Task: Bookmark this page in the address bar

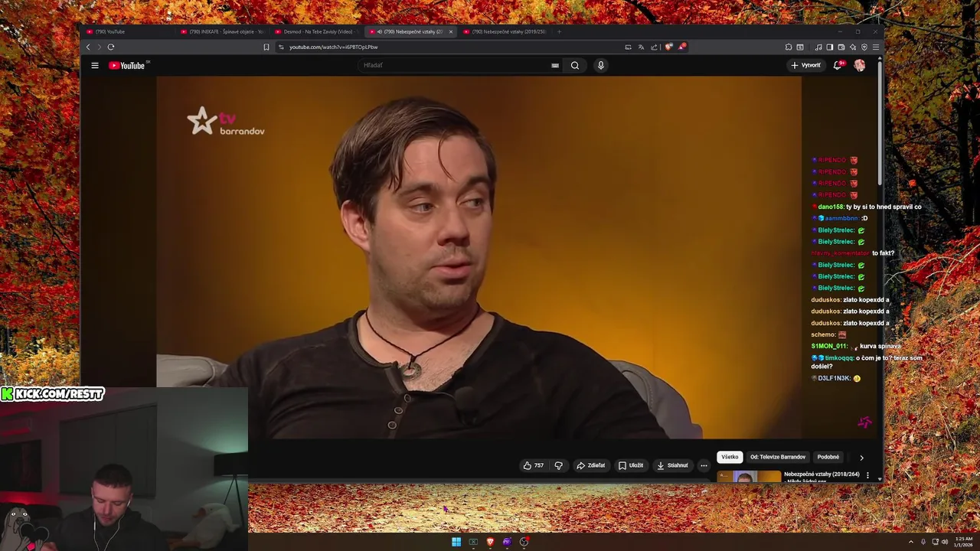Action: click(266, 47)
